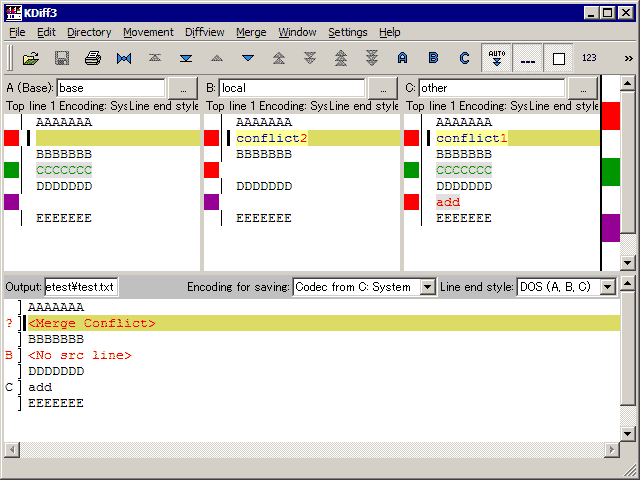Toggle show white space square button
Viewport: 640px width, 480px height.
(558, 58)
